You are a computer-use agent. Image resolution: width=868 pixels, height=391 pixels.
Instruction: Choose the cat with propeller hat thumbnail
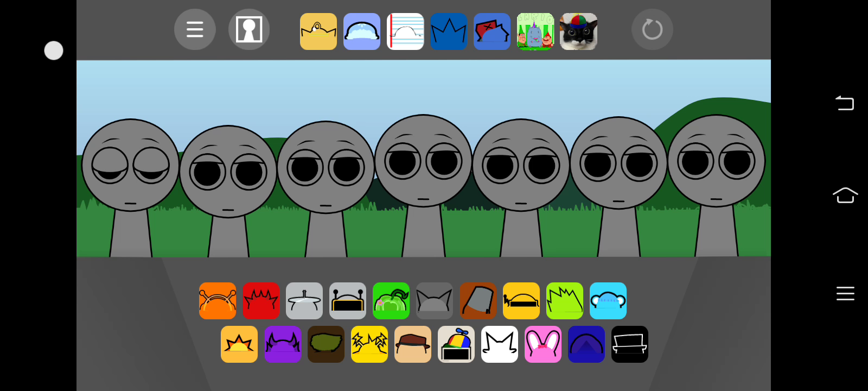(x=578, y=31)
